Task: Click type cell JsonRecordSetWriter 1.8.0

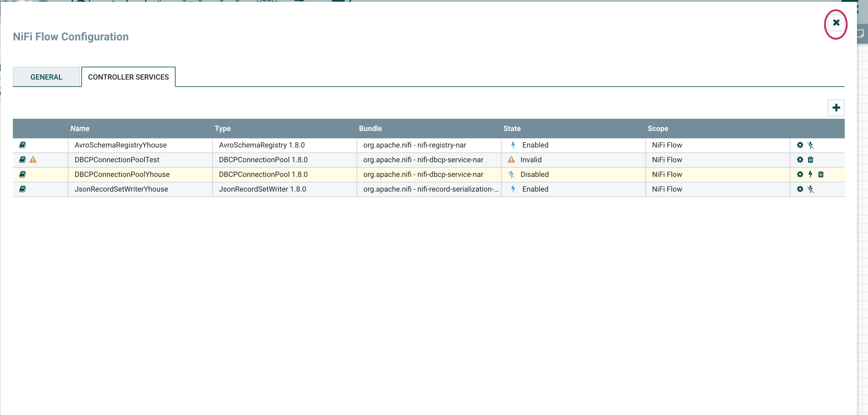Action: tap(284, 189)
